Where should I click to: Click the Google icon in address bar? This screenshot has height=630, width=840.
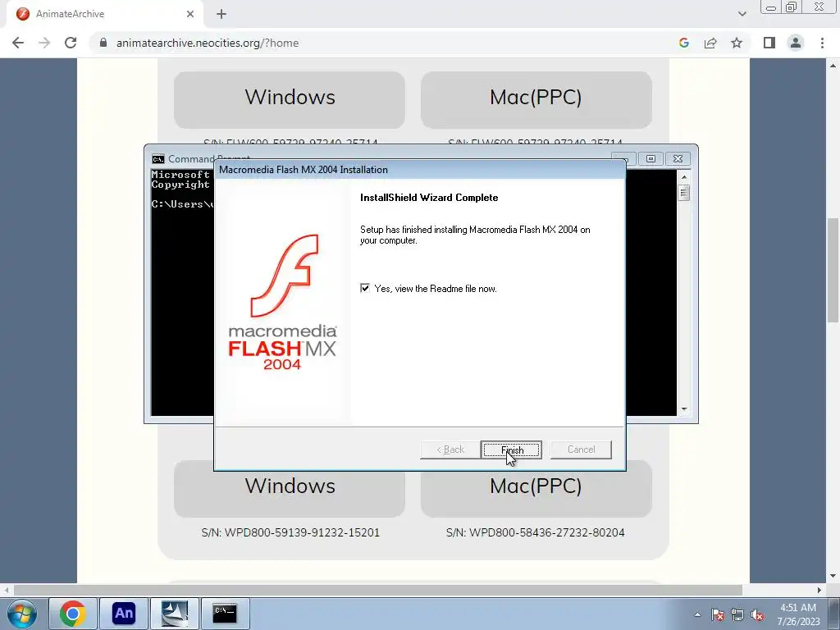683,43
